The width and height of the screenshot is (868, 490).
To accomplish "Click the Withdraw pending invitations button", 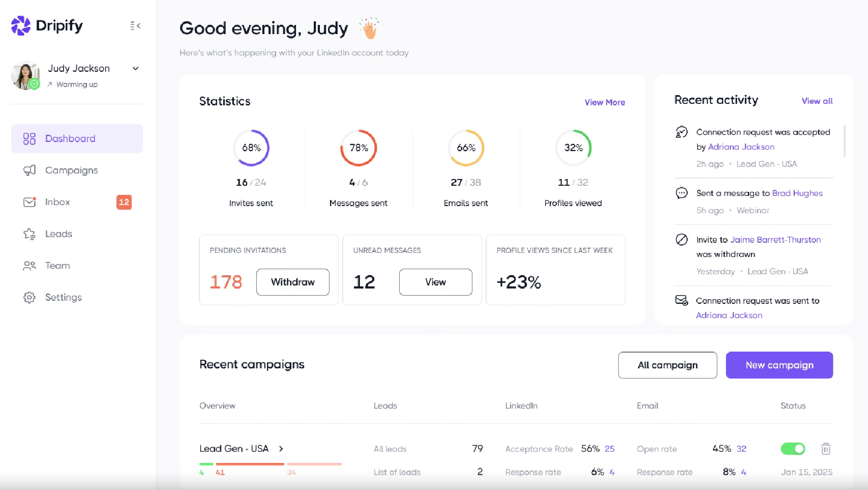I will (293, 282).
